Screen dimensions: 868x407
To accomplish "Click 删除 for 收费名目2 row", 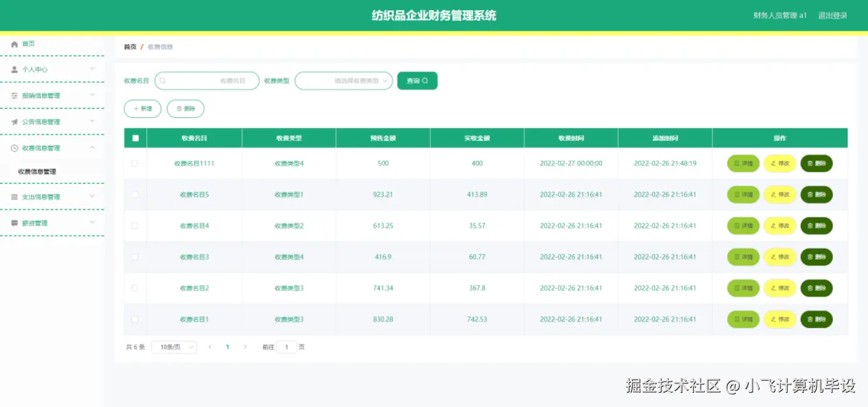I will coord(816,288).
